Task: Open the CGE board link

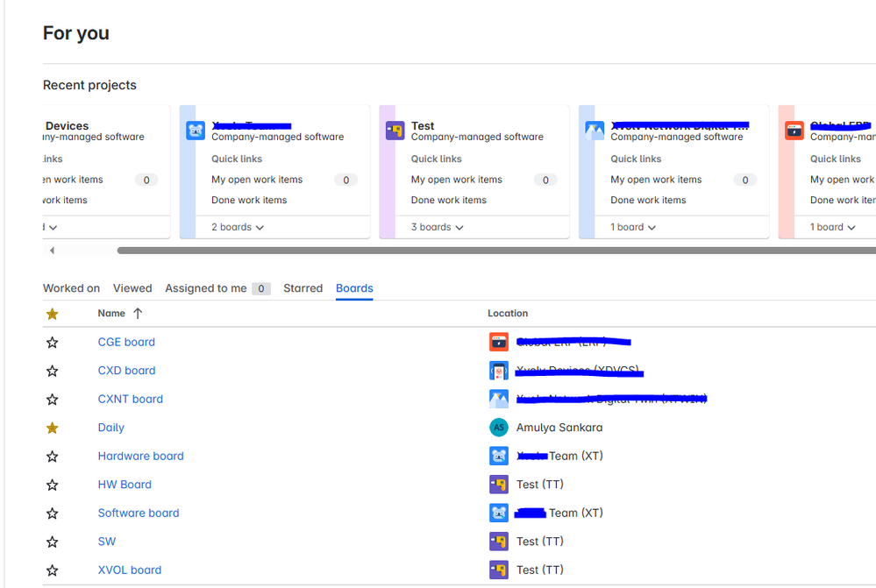Action: pyautogui.click(x=126, y=342)
